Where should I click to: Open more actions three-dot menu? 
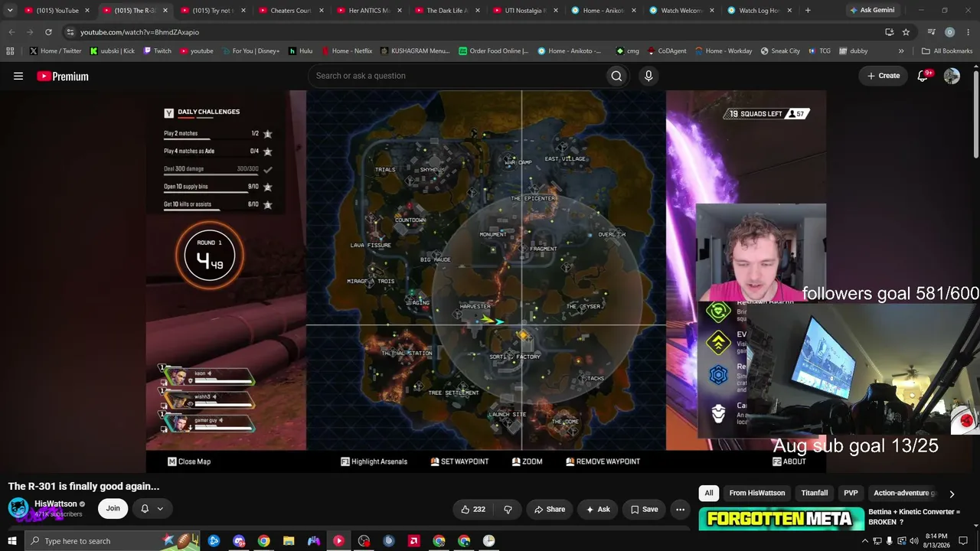680,509
